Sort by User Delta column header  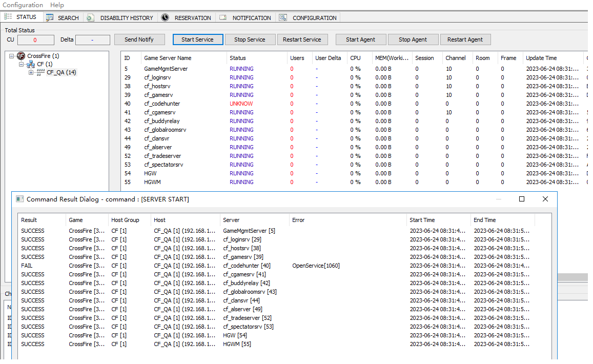point(330,58)
